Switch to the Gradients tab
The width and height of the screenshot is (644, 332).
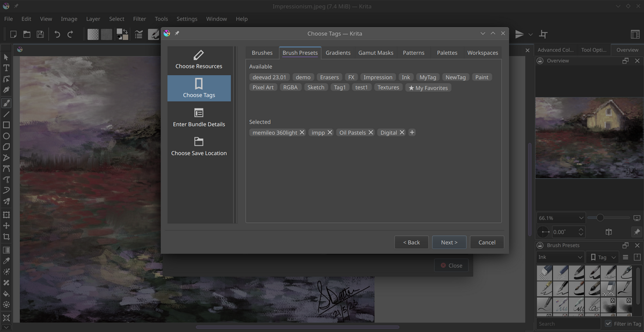tap(338, 53)
